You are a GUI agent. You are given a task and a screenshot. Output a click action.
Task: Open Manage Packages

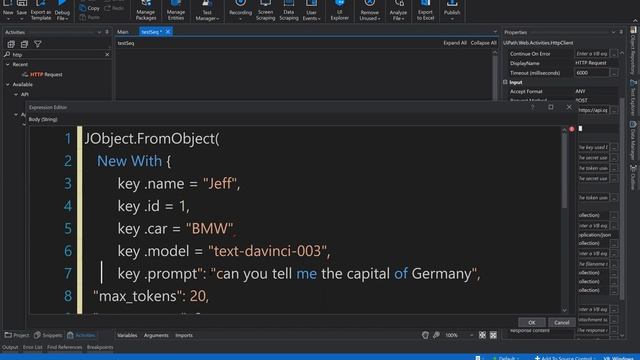(146, 10)
